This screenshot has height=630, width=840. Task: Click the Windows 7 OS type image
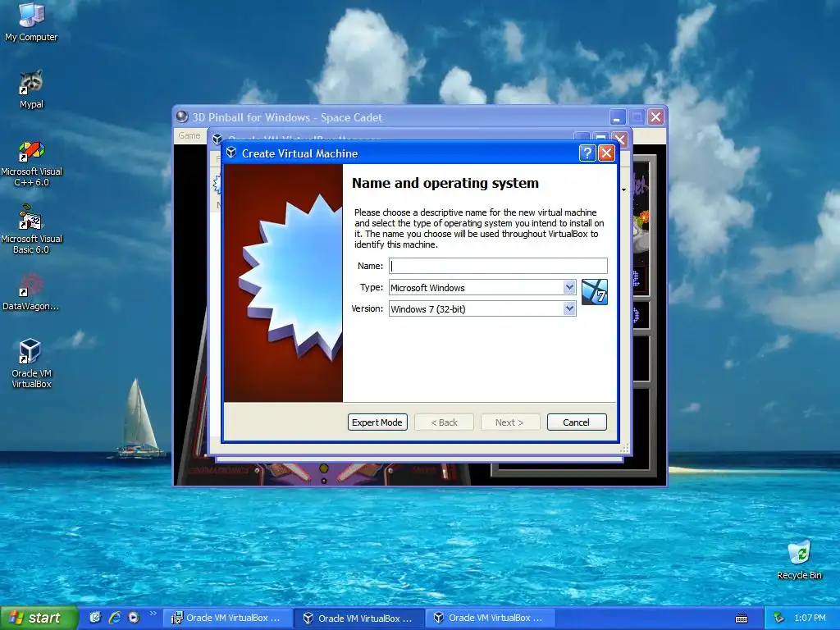tap(594, 292)
